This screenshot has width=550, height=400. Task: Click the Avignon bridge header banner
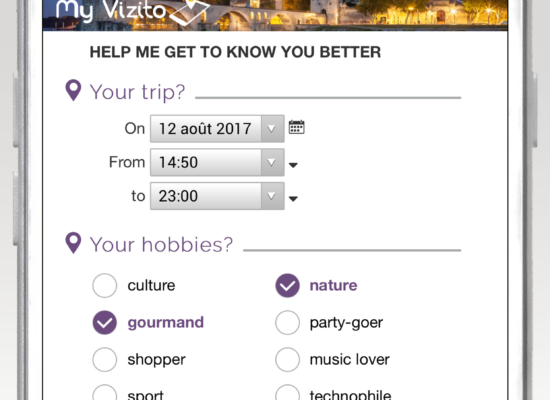(275, 15)
